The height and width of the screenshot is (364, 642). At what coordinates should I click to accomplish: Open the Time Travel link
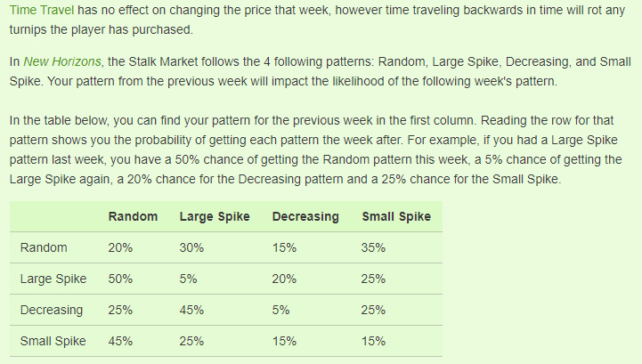[x=42, y=10]
